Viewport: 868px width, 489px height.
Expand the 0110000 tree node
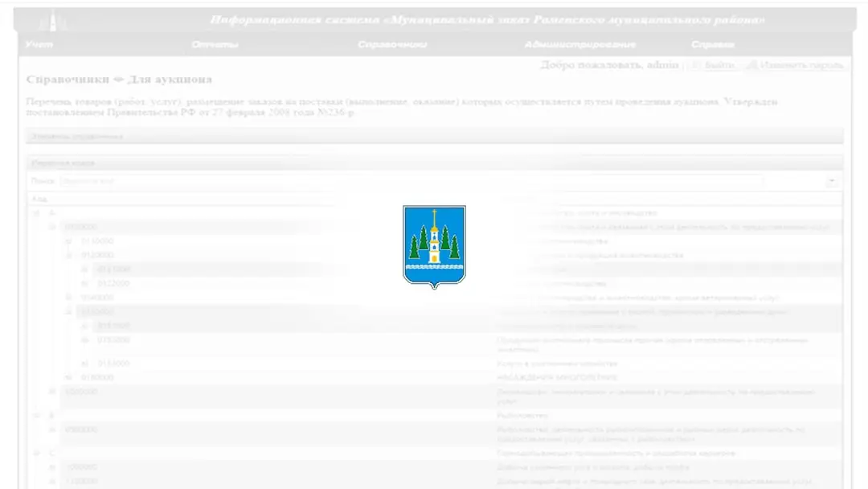[x=68, y=241]
